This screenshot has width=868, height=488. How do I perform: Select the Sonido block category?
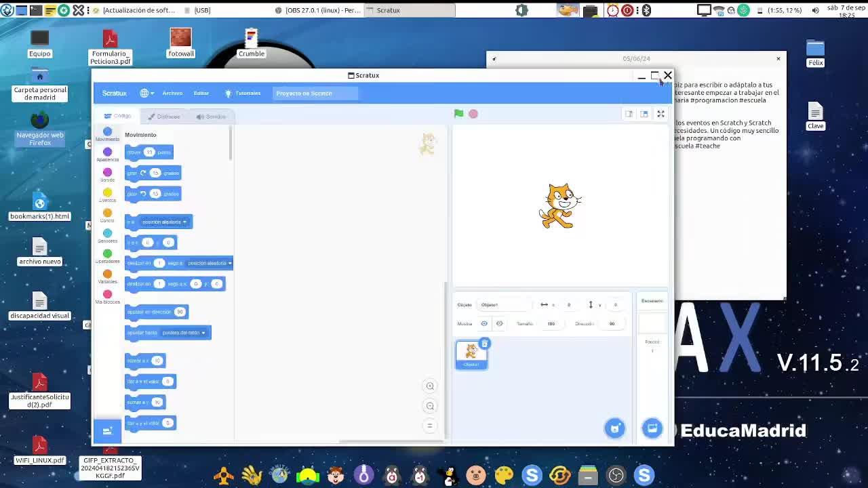(x=107, y=176)
